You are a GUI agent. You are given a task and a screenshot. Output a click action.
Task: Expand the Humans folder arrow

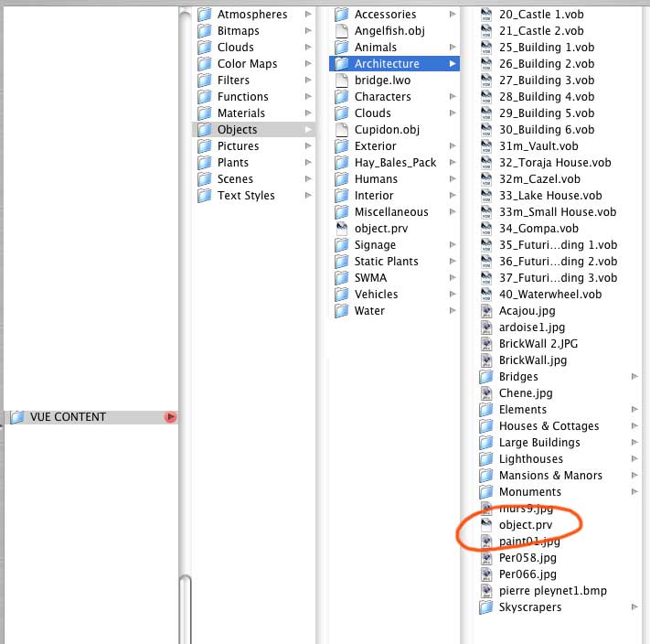[x=453, y=178]
